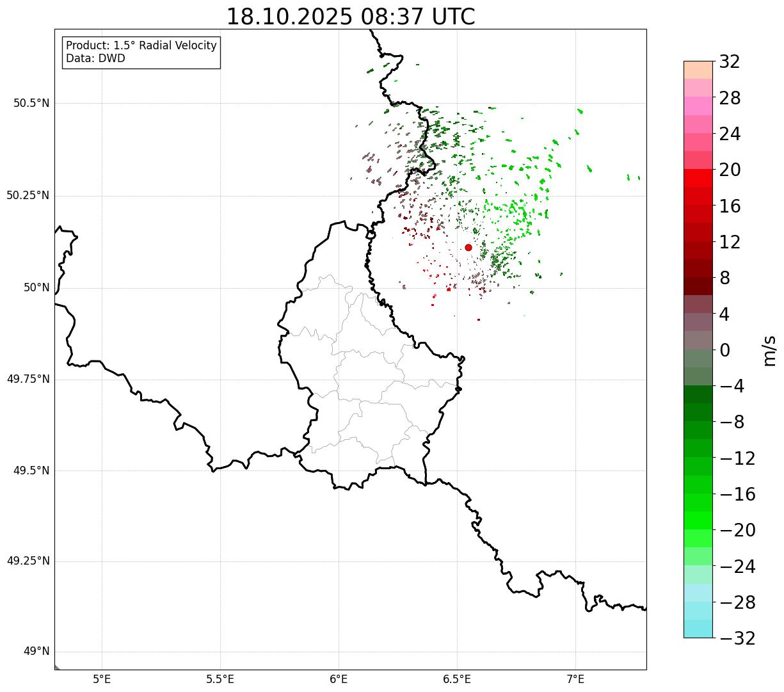The width and height of the screenshot is (784, 692).
Task: Click the colorbar label "−12"
Action: tap(737, 458)
